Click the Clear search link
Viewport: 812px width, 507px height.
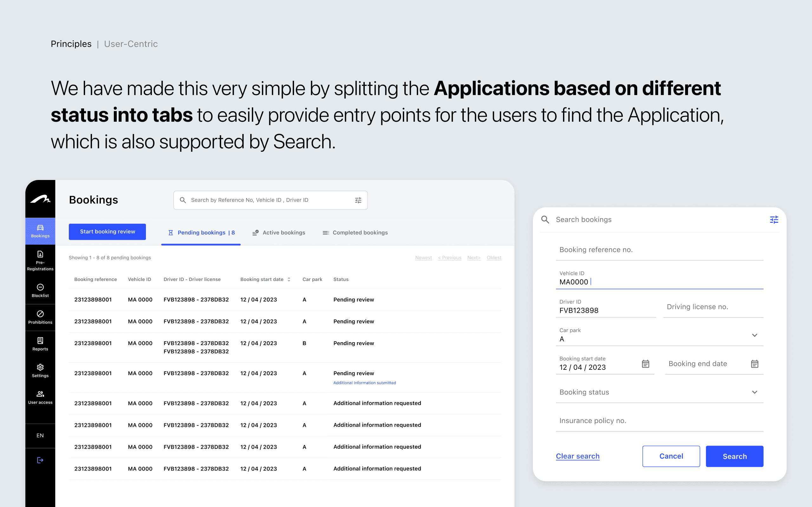tap(578, 456)
